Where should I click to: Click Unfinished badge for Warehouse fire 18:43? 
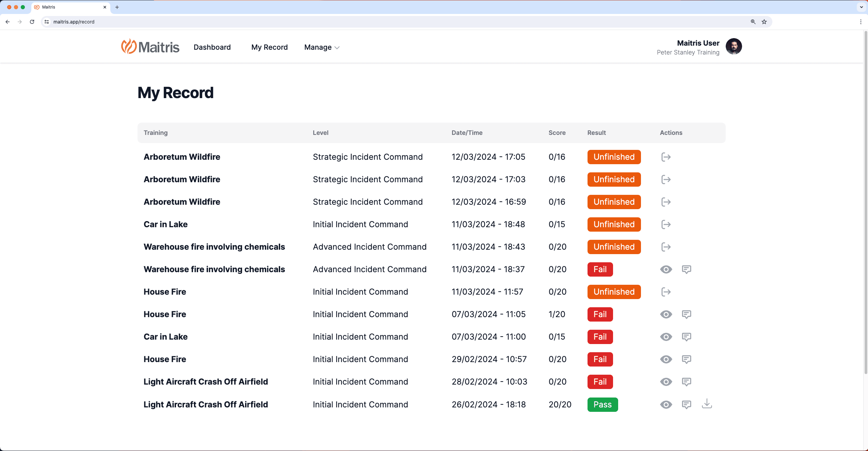[614, 247]
